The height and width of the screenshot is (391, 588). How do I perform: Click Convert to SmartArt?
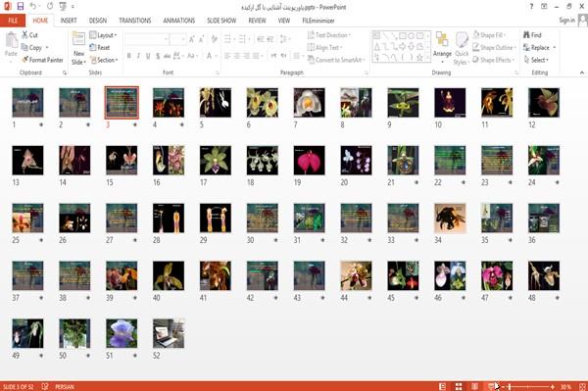[x=335, y=60]
